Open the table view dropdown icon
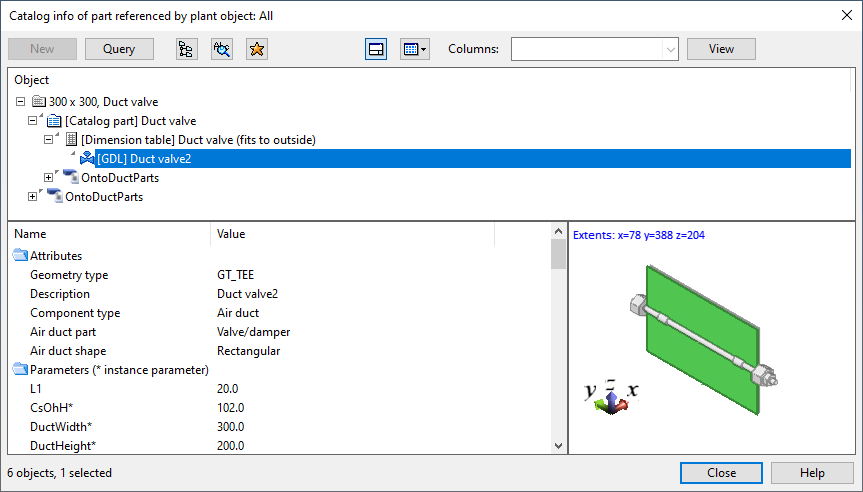The image size is (863, 492). (414, 49)
